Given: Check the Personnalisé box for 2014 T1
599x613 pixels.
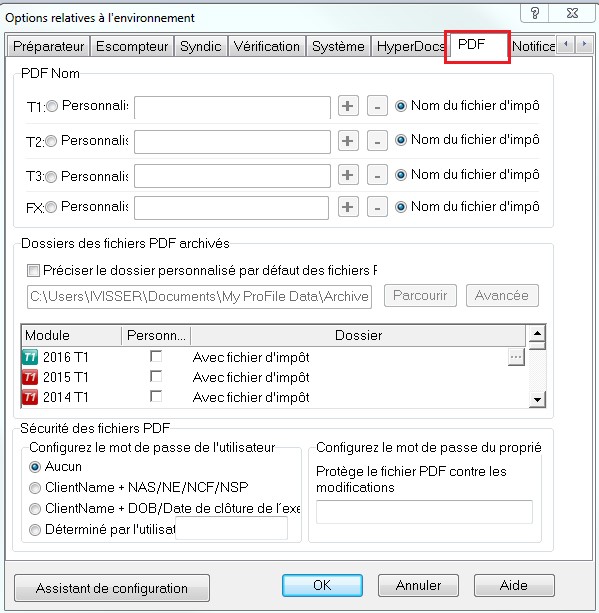Looking at the screenshot, I should (x=156, y=396).
